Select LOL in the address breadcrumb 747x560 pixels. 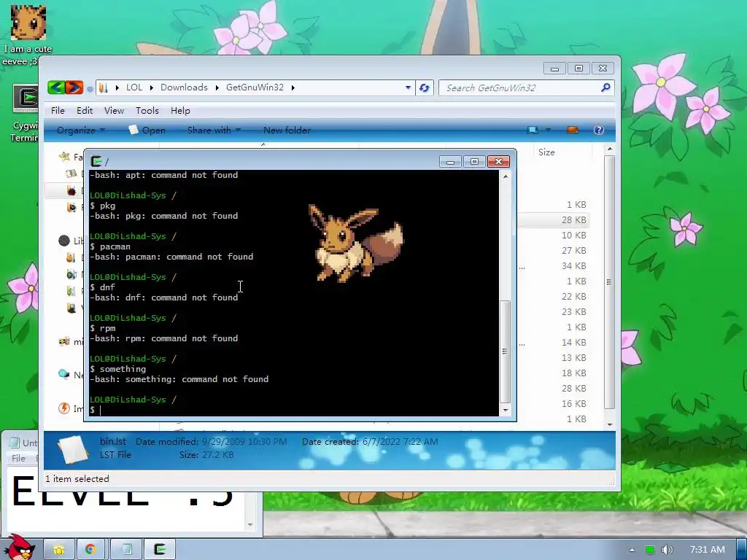pos(134,87)
